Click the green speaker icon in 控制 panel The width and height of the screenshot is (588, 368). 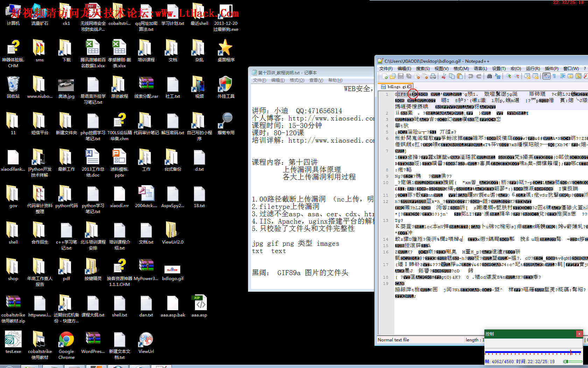[x=564, y=361]
